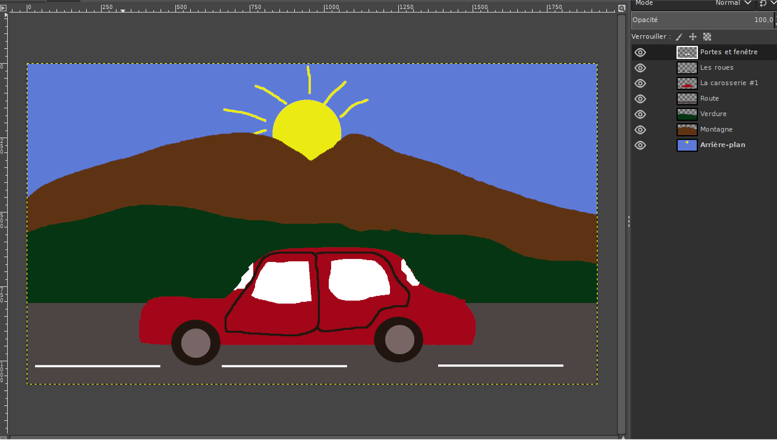
Task: Select the Verdure layer name
Action: pyautogui.click(x=713, y=114)
